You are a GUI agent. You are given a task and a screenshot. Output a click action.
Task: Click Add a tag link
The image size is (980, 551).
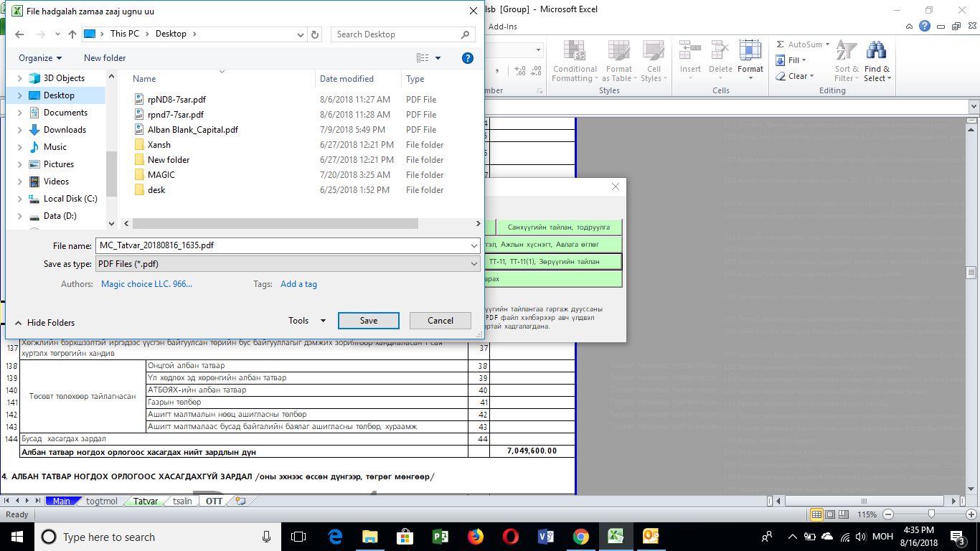point(298,284)
